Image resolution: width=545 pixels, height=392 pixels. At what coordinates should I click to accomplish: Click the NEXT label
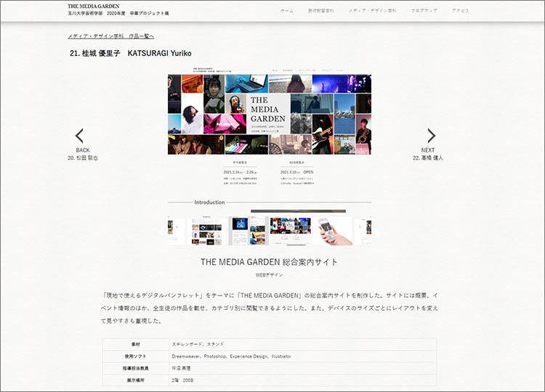428,150
